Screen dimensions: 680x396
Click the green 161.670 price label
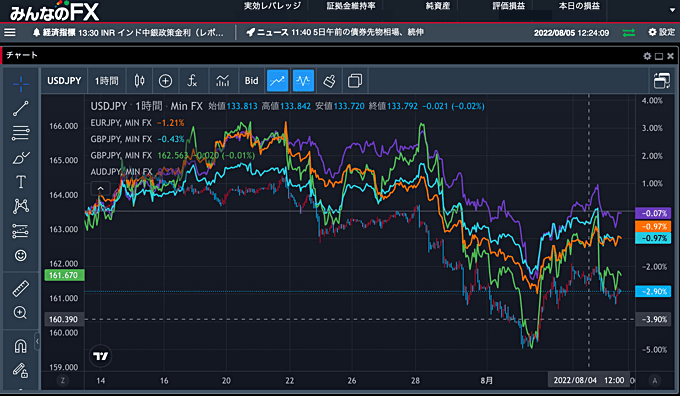click(64, 275)
